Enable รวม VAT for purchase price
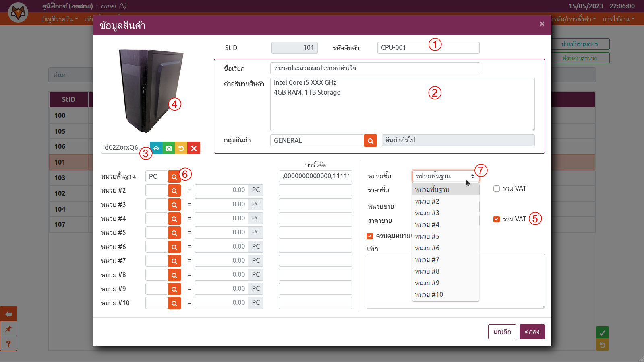 tap(497, 189)
